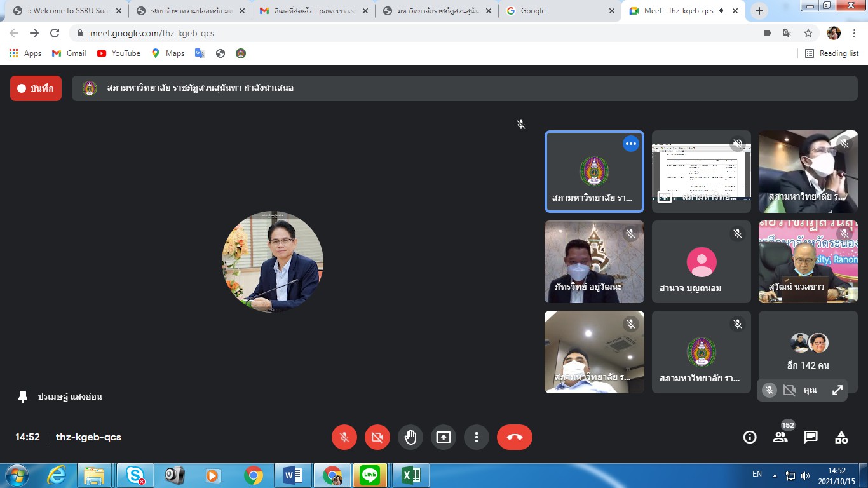
Task: Click the Present now screen share icon
Action: pos(444,437)
